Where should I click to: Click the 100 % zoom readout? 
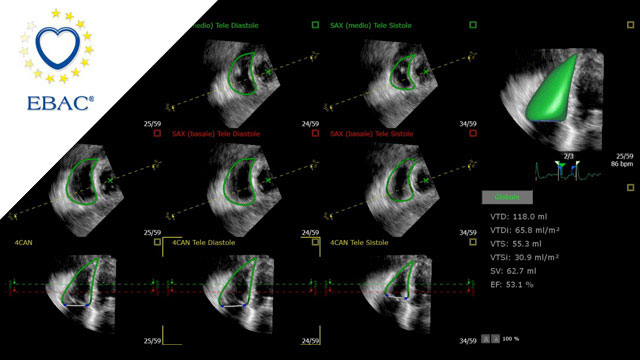pyautogui.click(x=511, y=339)
